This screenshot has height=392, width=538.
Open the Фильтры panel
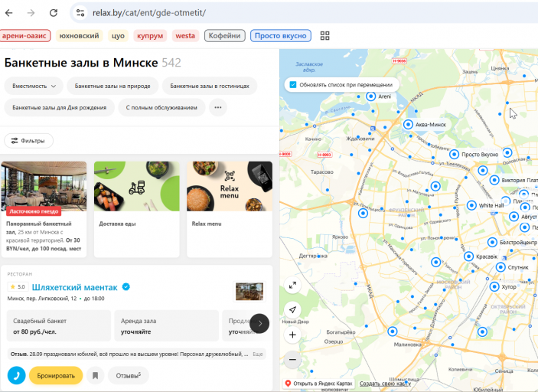tap(28, 141)
